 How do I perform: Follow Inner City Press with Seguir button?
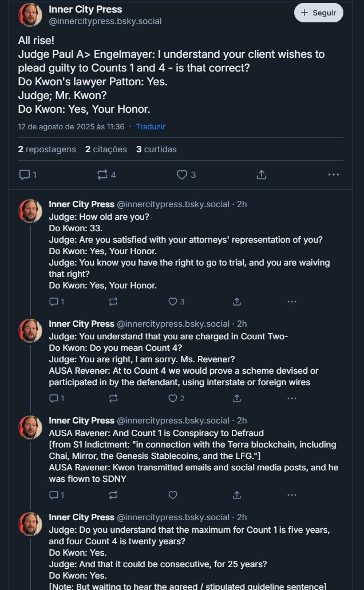pyautogui.click(x=318, y=13)
